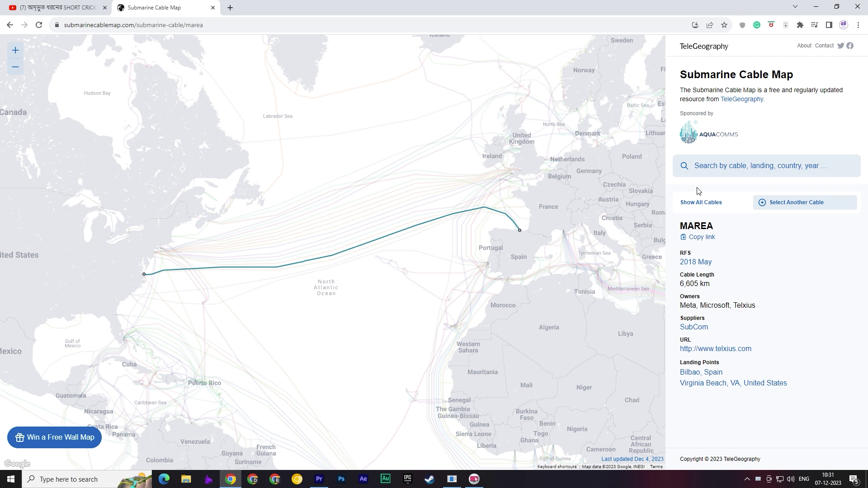Toggle Show All Cables view

tap(701, 202)
